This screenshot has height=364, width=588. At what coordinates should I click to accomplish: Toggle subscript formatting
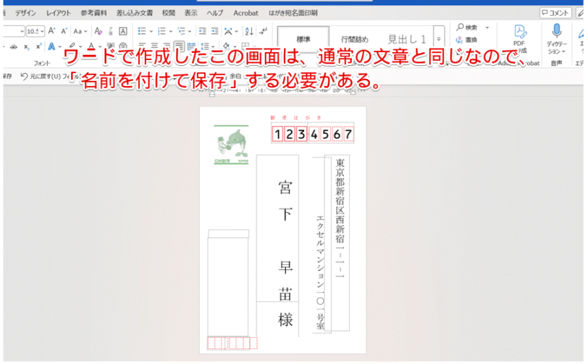tap(26, 47)
